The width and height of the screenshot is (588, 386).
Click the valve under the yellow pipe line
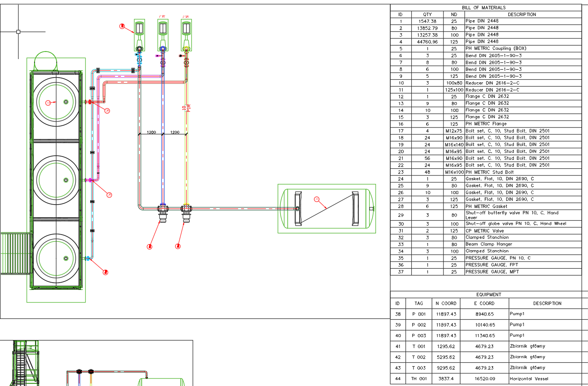coord(186,212)
